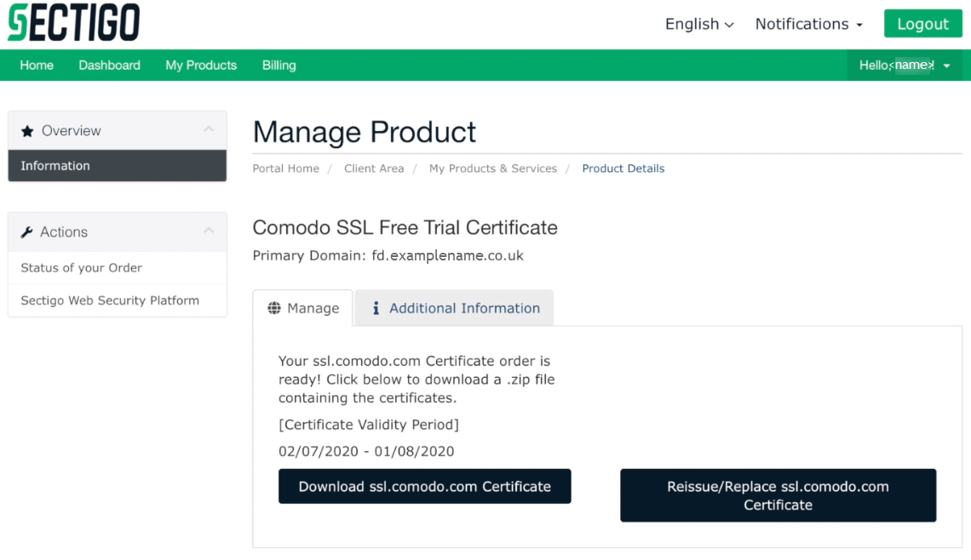Download ssl.comodo.com Certificate
Screen dimensions: 971x560
[424, 487]
